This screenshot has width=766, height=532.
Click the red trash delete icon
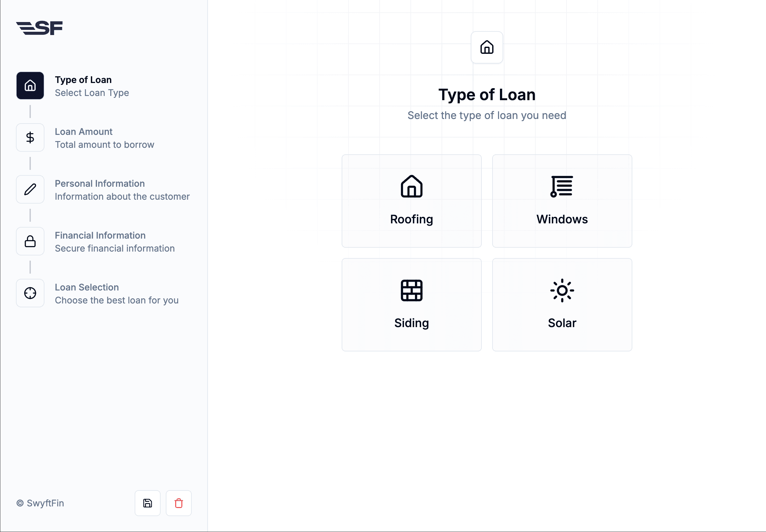[179, 503]
